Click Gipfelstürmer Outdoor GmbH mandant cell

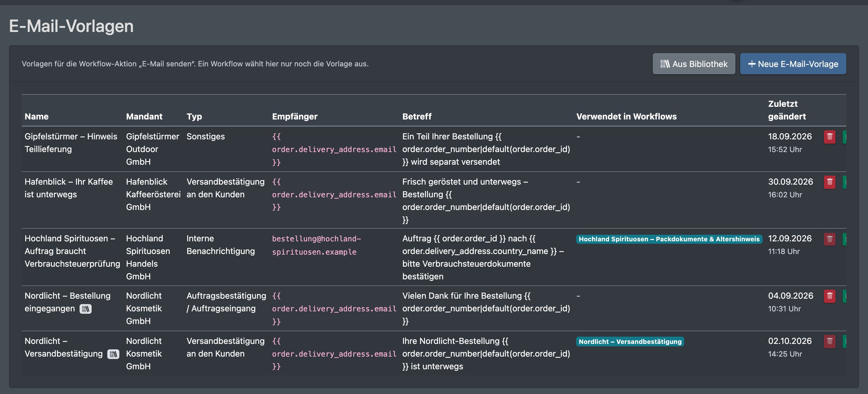[153, 149]
